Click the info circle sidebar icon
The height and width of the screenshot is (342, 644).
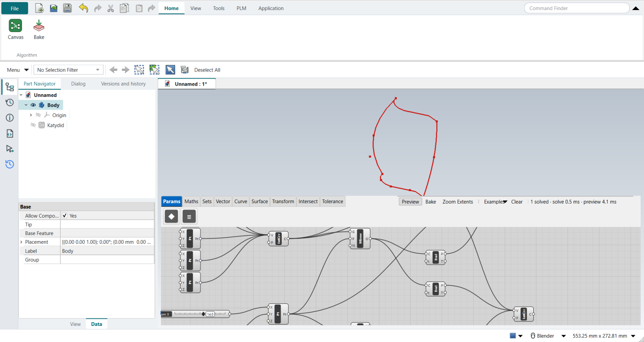coord(10,118)
